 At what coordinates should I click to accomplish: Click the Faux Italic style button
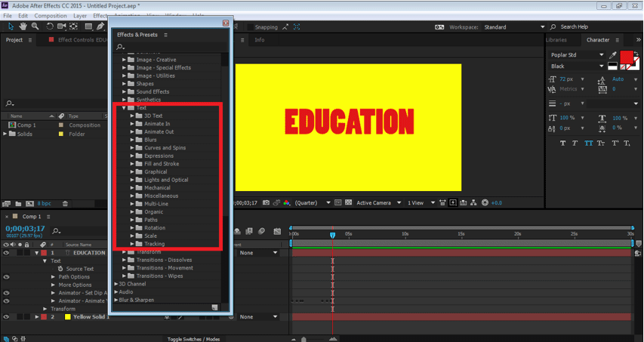(575, 143)
